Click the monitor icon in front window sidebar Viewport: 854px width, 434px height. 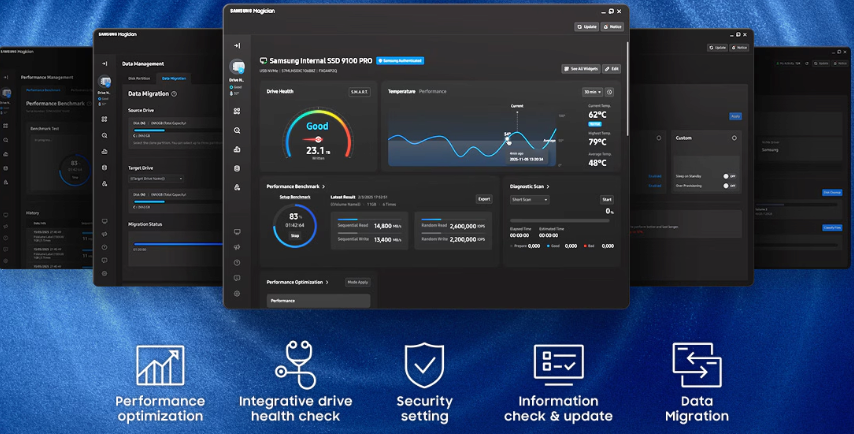pos(237,232)
